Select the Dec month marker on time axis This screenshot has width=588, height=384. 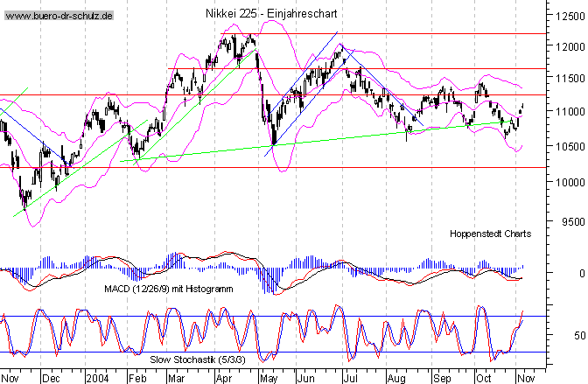pos(52,378)
